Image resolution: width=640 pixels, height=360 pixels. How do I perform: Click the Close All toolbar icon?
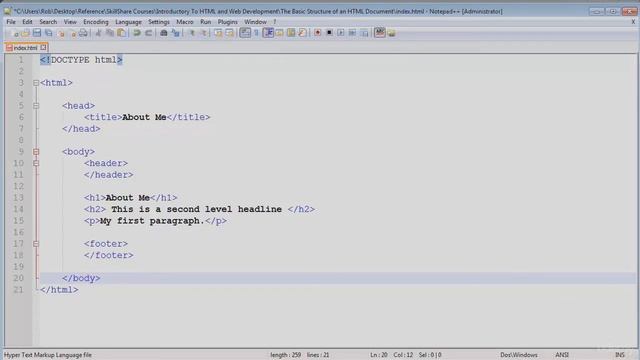[x=73, y=33]
